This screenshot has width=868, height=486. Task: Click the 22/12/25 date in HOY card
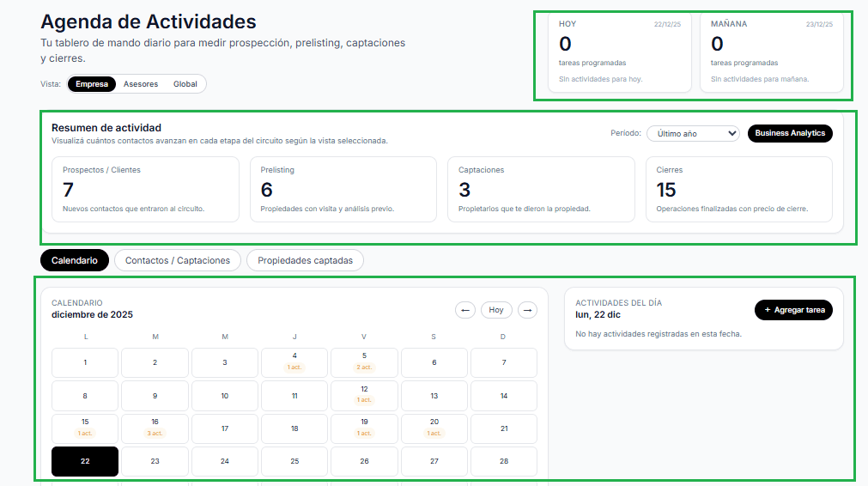[x=667, y=24]
